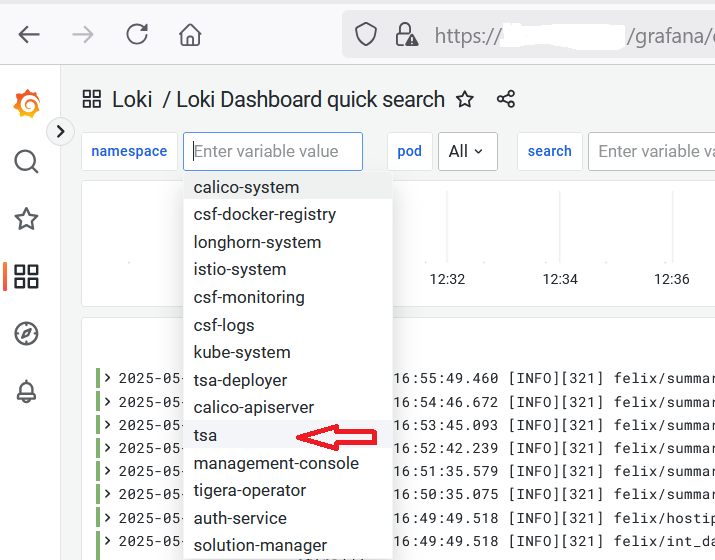715x560 pixels.
Task: Expand log row at 16:52:42.239
Action: [x=107, y=448]
